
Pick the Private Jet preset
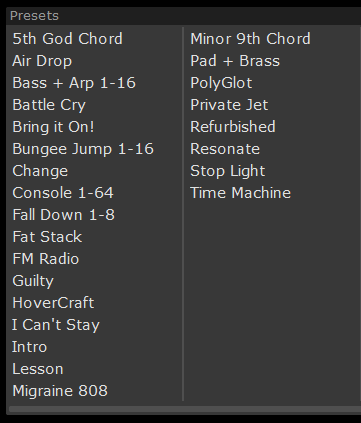point(229,105)
